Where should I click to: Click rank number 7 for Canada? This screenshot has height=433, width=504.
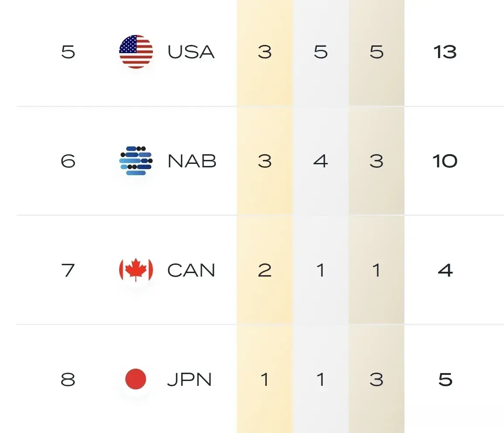point(68,270)
